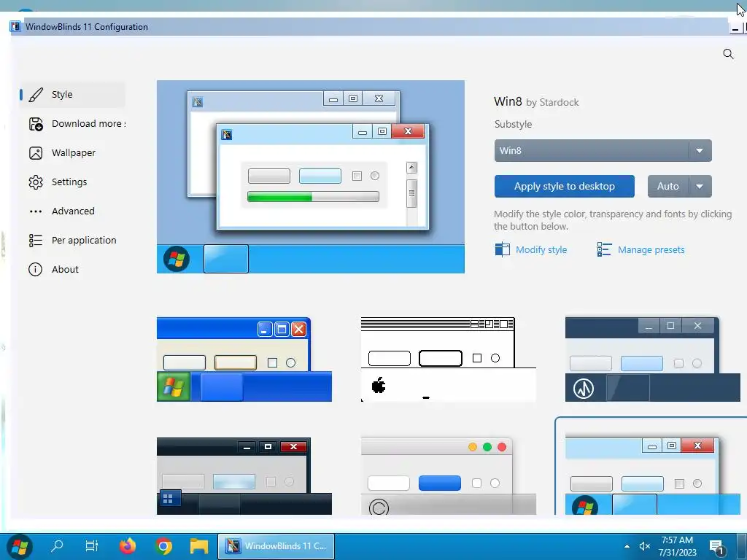747x560 pixels.
Task: Click the taskbar clock showing 7:57 AM
Action: [x=677, y=546]
